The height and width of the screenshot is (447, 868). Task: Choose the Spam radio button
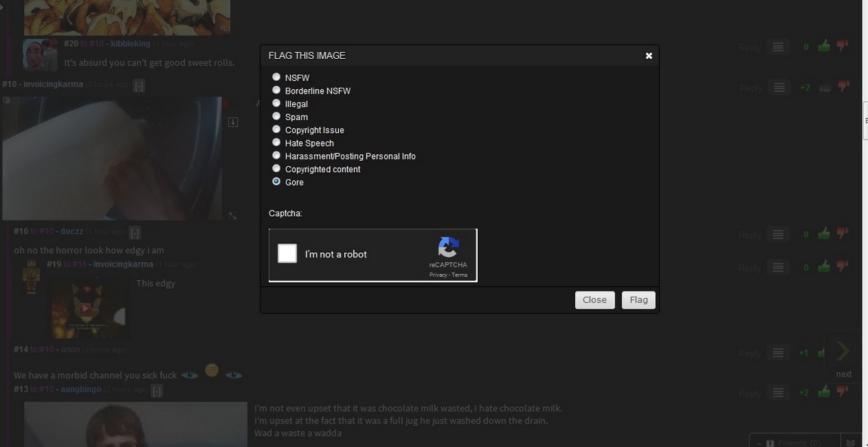[x=276, y=116]
